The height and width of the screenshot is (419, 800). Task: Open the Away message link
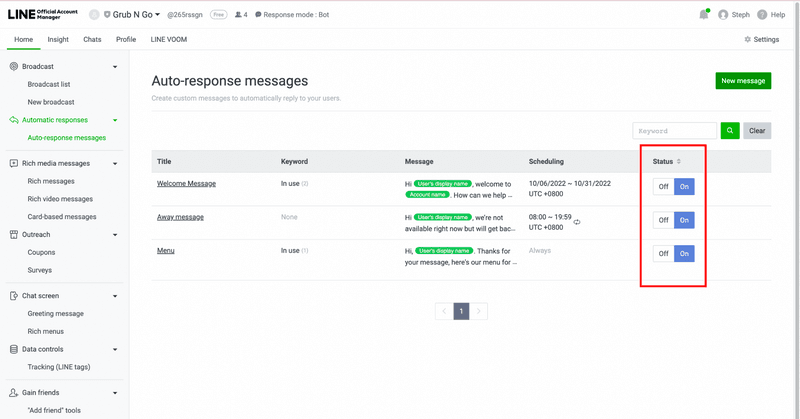click(180, 217)
